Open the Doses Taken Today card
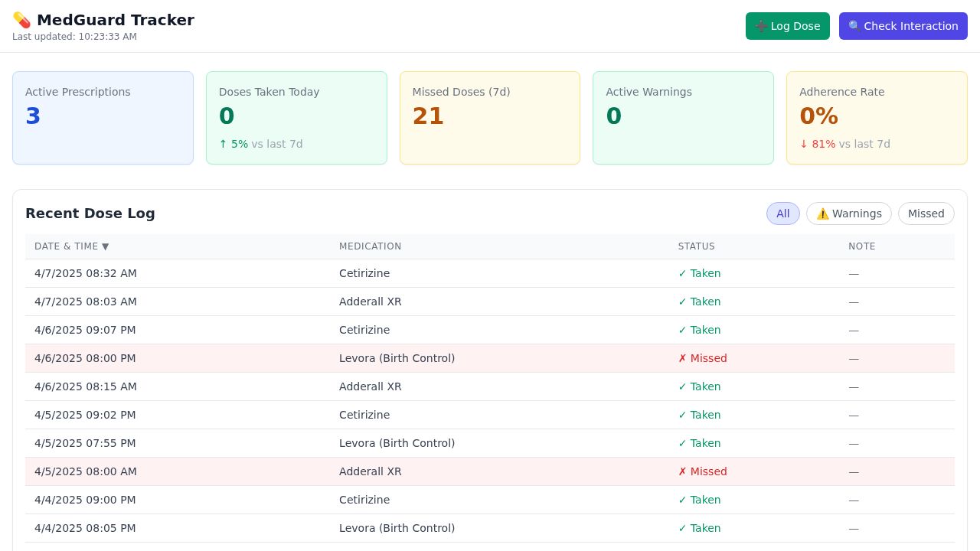The image size is (980, 551). [296, 118]
